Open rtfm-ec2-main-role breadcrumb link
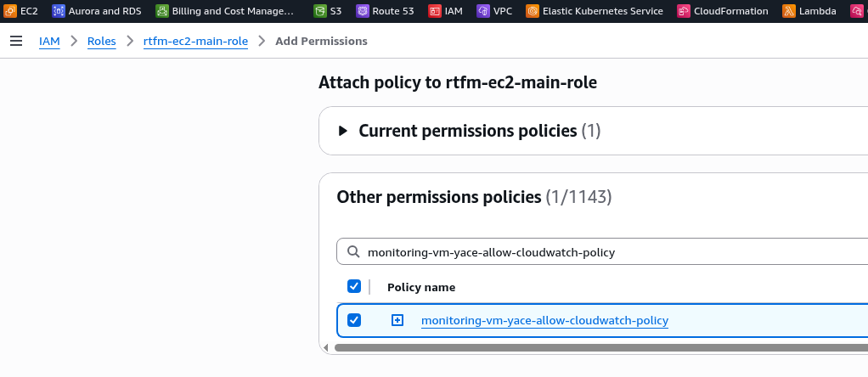This screenshot has width=868, height=377. tap(195, 41)
